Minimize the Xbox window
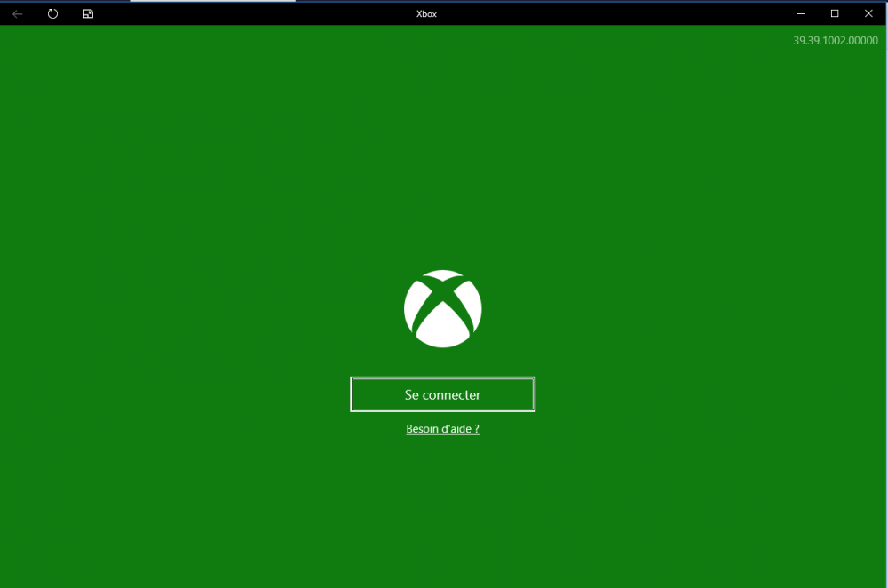 (801, 13)
